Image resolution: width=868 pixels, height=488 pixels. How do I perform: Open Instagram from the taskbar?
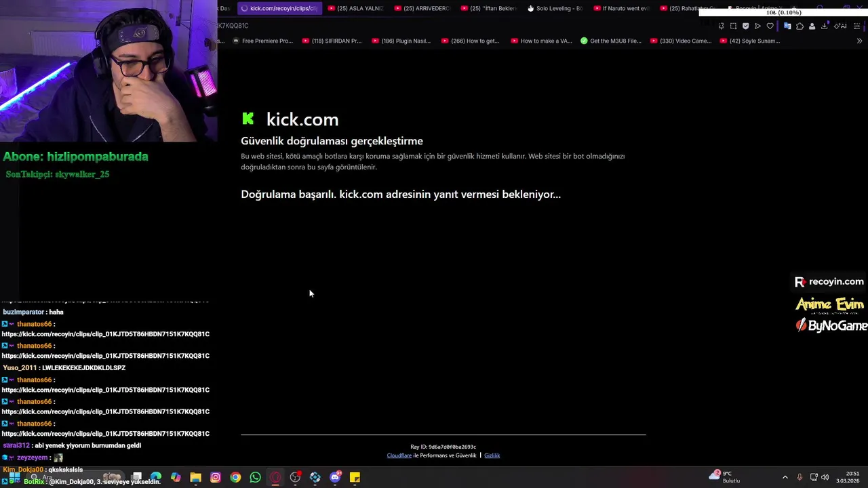(215, 477)
